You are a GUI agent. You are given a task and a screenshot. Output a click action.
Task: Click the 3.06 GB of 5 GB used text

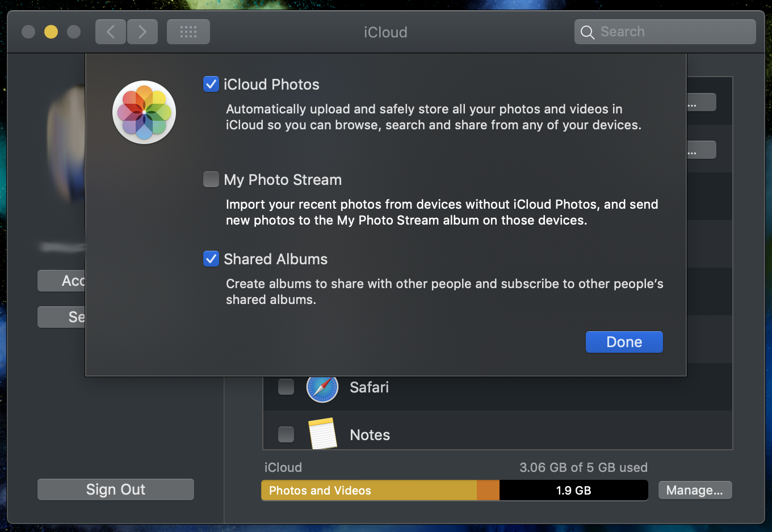pyautogui.click(x=584, y=467)
